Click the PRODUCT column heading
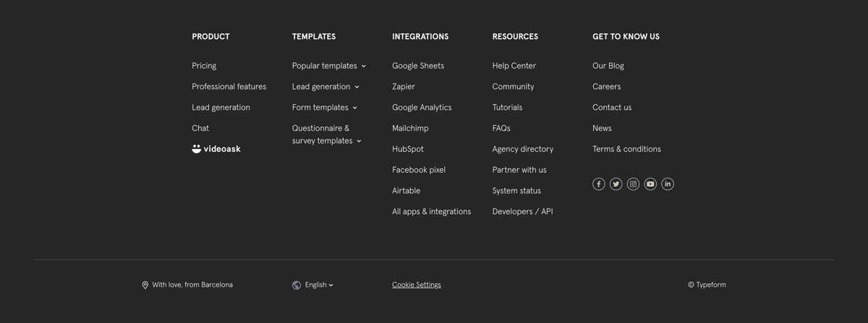This screenshot has height=323, width=868. (x=210, y=37)
